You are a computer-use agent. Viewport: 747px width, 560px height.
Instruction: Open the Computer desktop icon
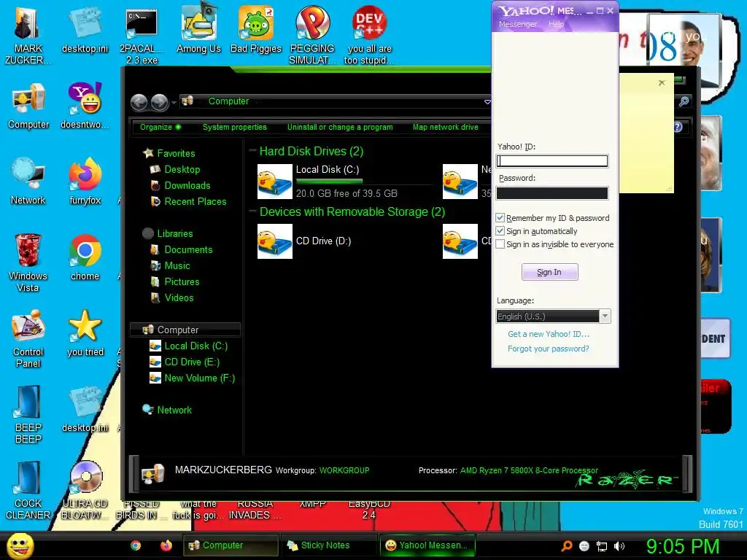[28, 106]
